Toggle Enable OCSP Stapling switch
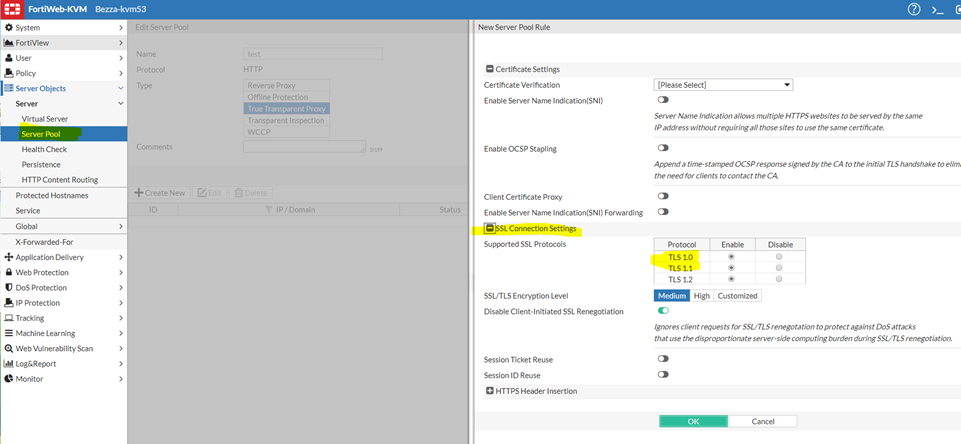 point(663,148)
